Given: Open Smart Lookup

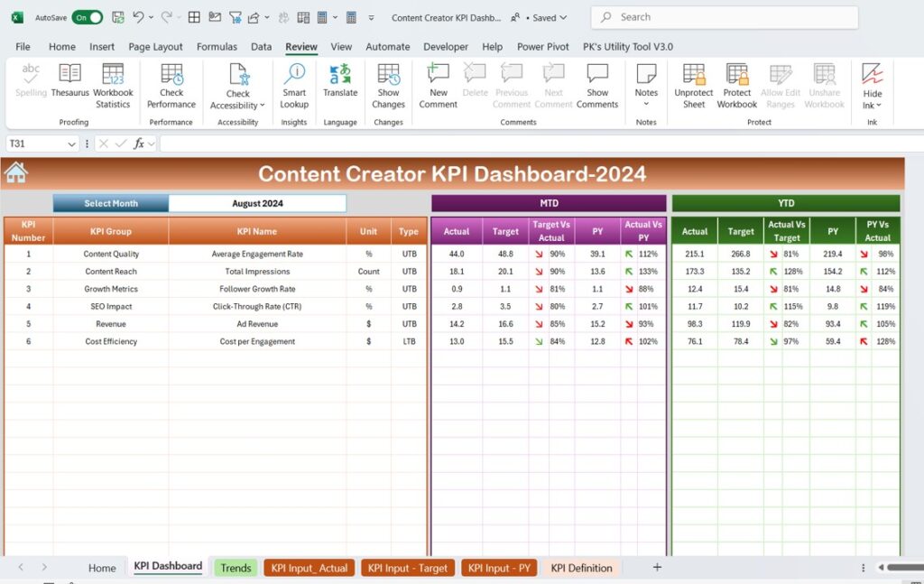Looking at the screenshot, I should coord(294,86).
